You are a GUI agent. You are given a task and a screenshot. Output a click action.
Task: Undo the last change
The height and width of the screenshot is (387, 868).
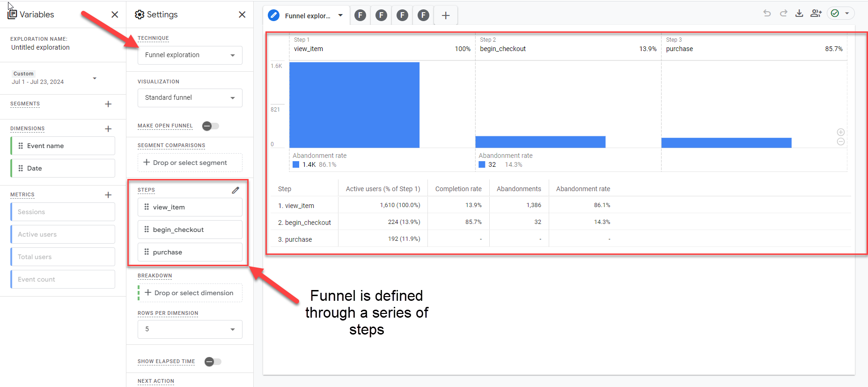pos(767,13)
